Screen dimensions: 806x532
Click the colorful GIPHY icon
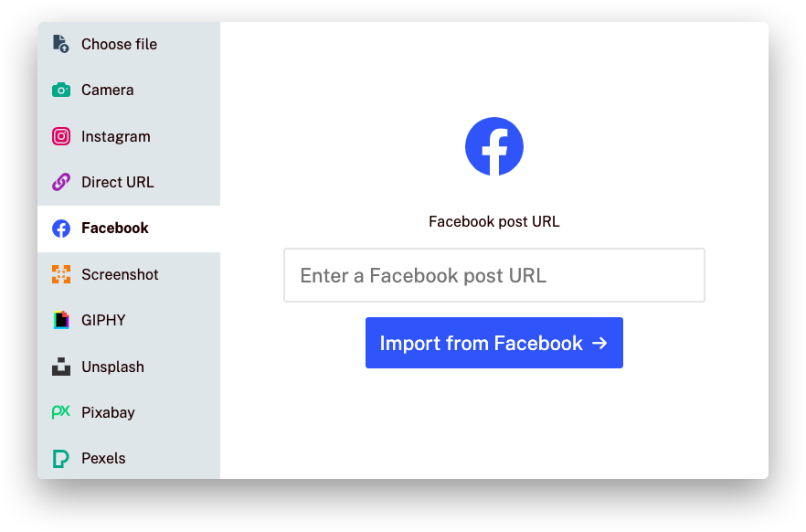[x=60, y=320]
